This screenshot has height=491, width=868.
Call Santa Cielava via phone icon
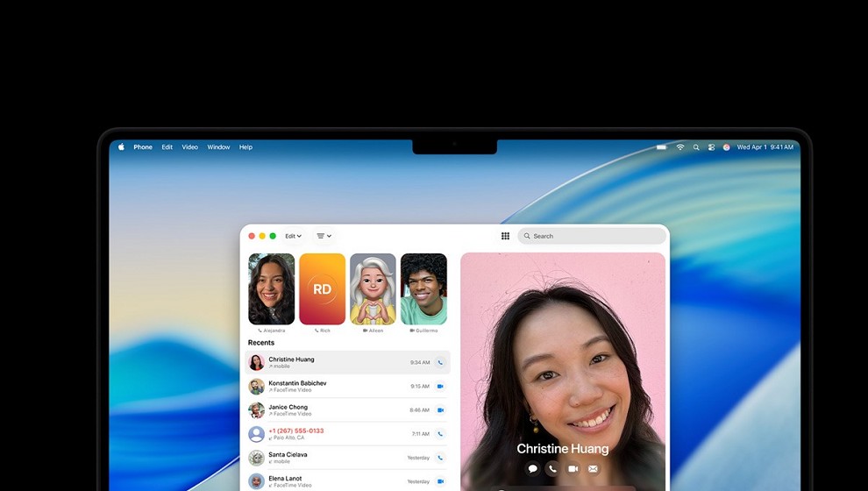(x=440, y=458)
